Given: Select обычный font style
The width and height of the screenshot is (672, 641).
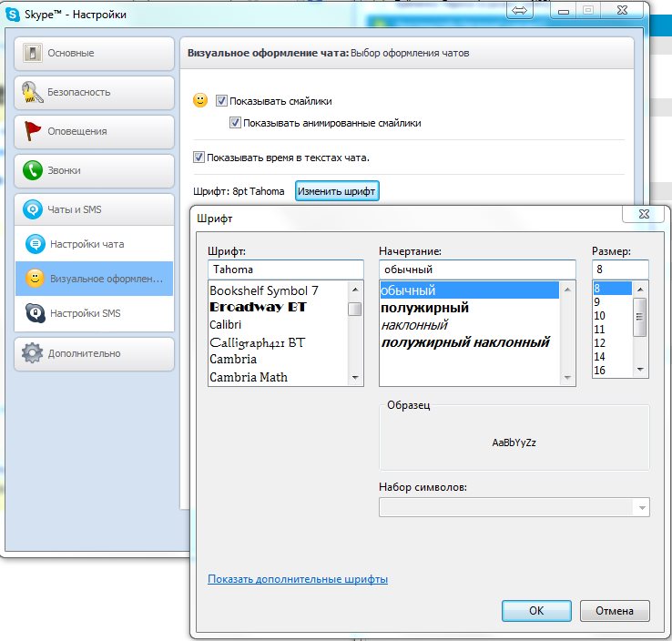Looking at the screenshot, I should pos(470,290).
